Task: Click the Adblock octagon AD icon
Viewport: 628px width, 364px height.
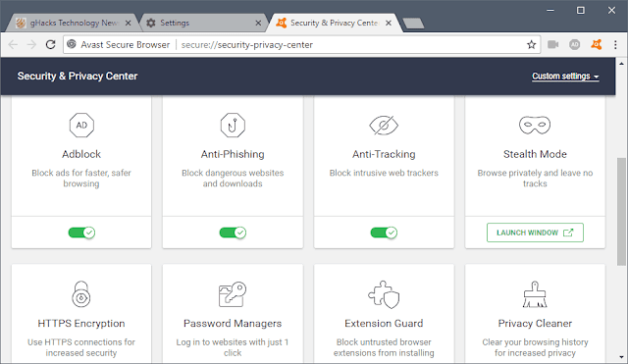Action: pos(81,126)
